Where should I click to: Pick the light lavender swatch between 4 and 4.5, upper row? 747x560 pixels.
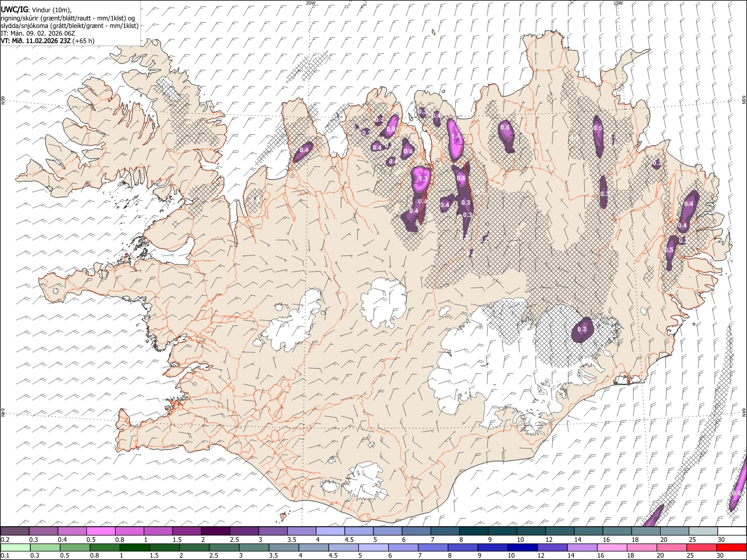tap(330, 531)
